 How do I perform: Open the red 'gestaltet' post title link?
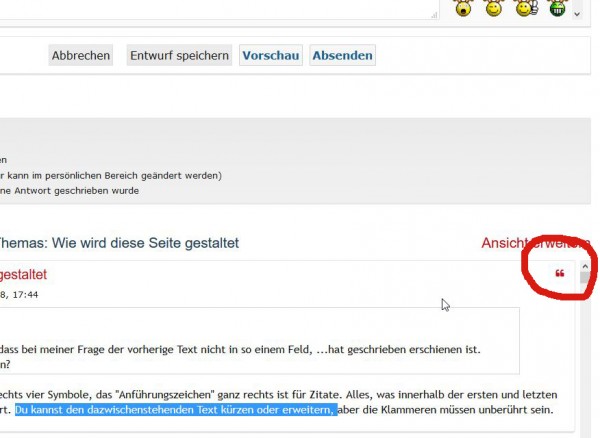23,274
